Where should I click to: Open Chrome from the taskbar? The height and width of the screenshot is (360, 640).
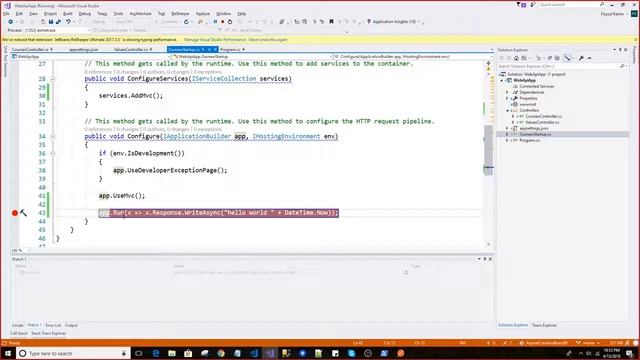pos(221,353)
